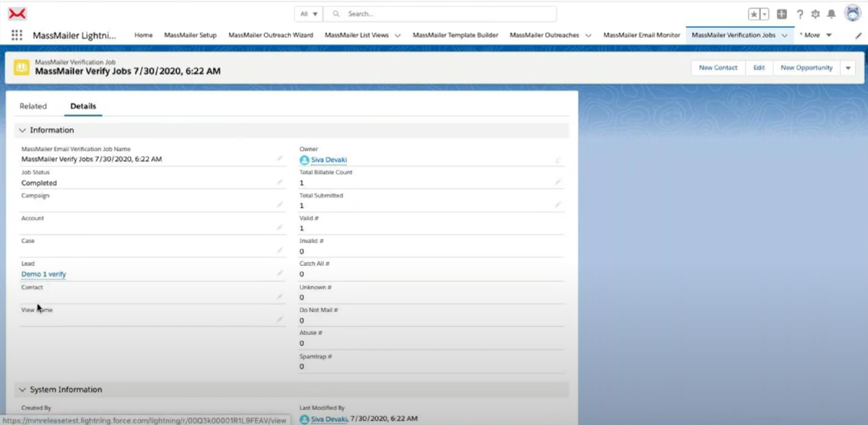Edit the Lead field pencil
The image size is (868, 425).
pyautogui.click(x=280, y=273)
